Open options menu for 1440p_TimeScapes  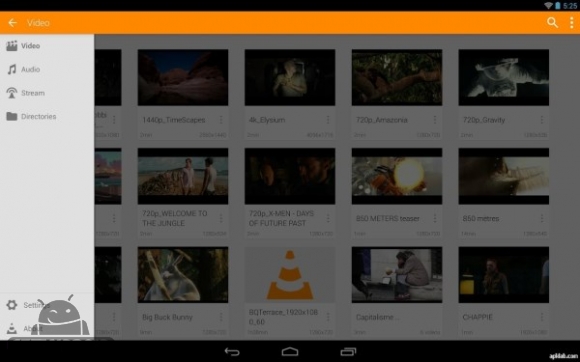[221, 120]
